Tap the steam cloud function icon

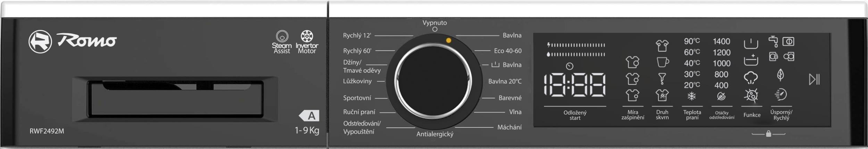pyautogui.click(x=751, y=78)
